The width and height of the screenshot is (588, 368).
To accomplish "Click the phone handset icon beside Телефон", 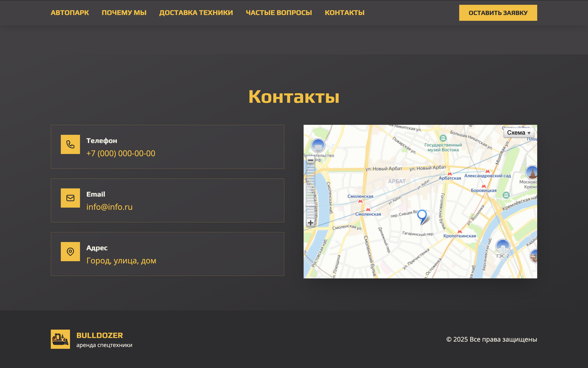I will coord(70,144).
